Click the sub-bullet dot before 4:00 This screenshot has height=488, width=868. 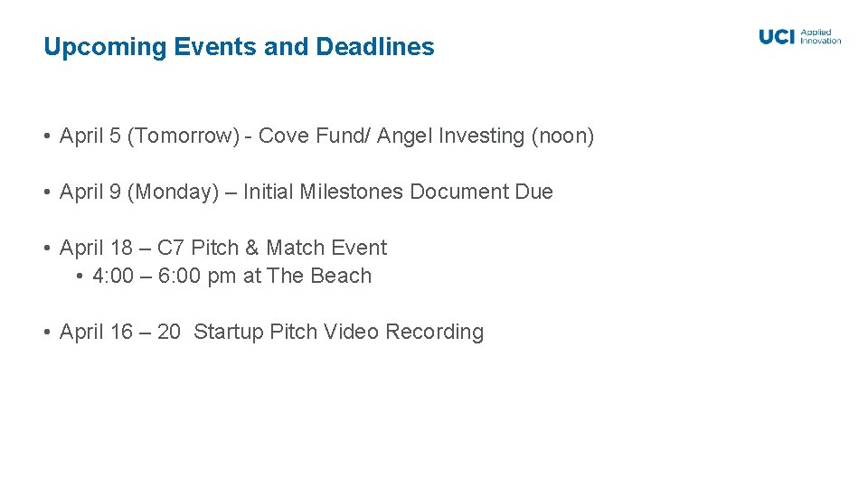(x=80, y=277)
